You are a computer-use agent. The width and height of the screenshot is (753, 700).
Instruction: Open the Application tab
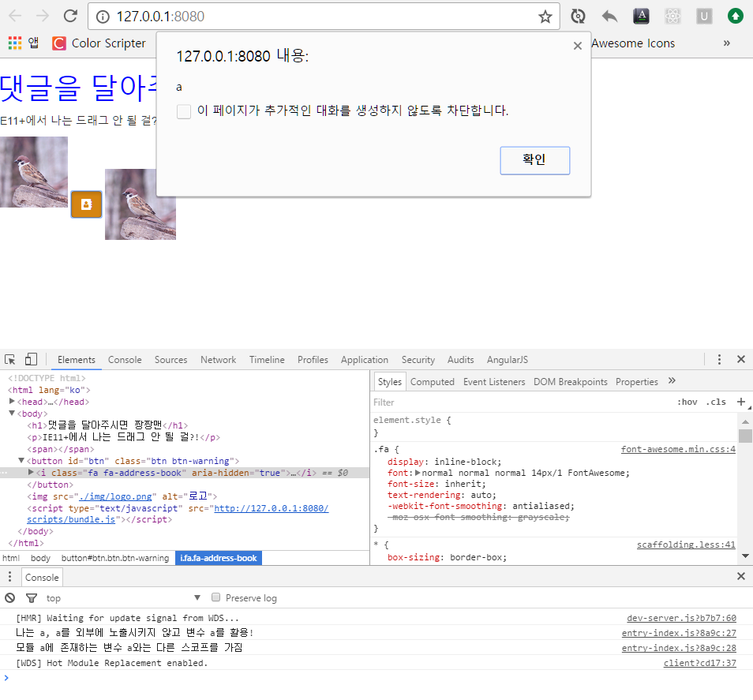pyautogui.click(x=365, y=360)
